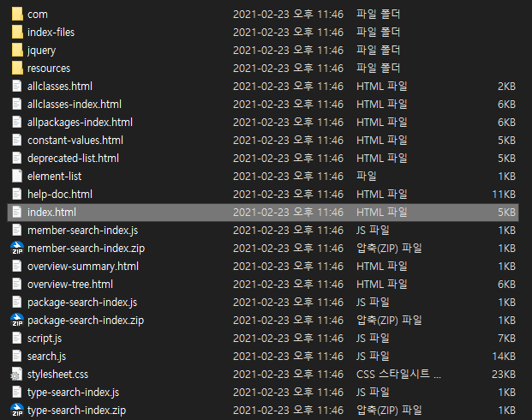Screen dimensions: 532x420
Task: Select the allclasses.html file name
Action: point(60,87)
